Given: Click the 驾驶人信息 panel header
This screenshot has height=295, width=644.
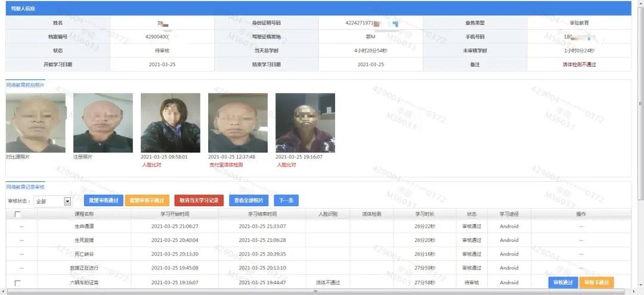Looking at the screenshot, I should click(318, 8).
